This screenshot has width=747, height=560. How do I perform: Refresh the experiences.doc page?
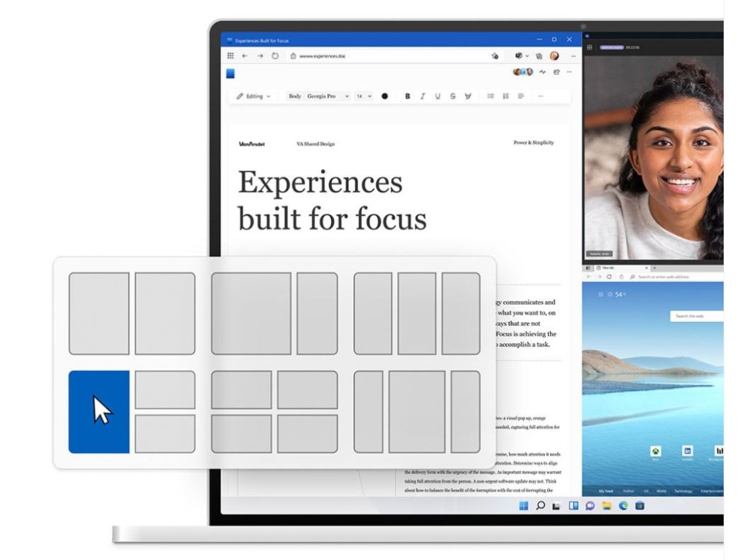click(x=275, y=55)
